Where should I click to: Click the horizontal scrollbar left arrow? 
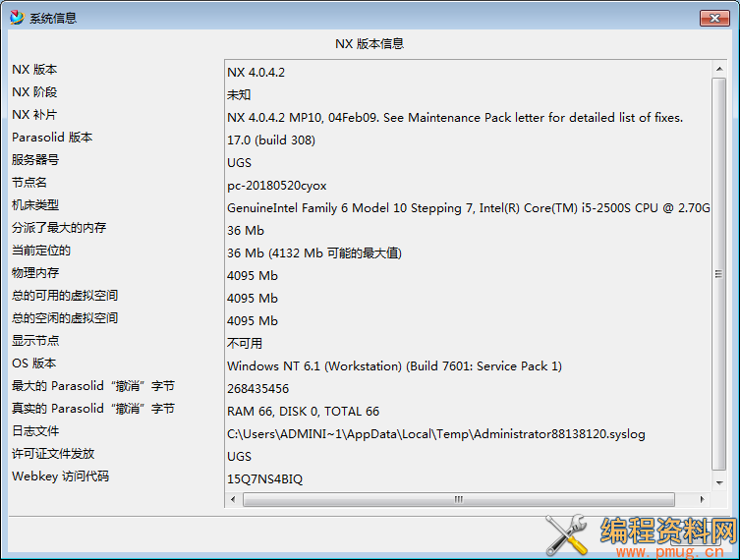pos(233,499)
